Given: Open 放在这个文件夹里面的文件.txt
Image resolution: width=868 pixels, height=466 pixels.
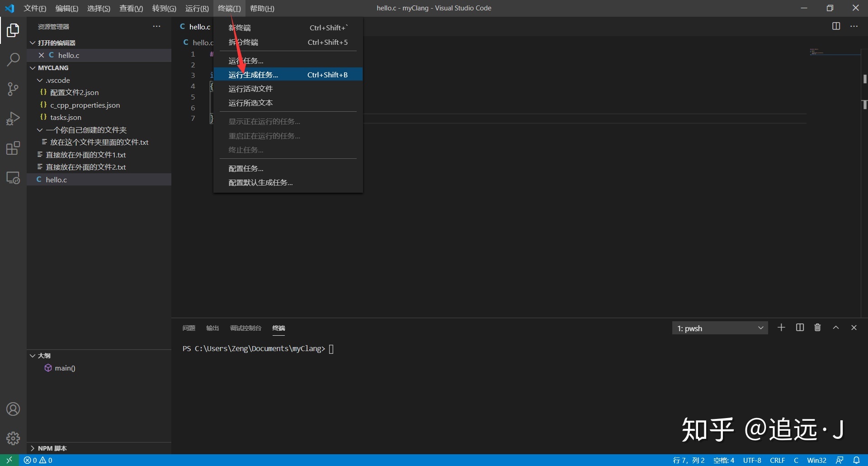Looking at the screenshot, I should [99, 142].
